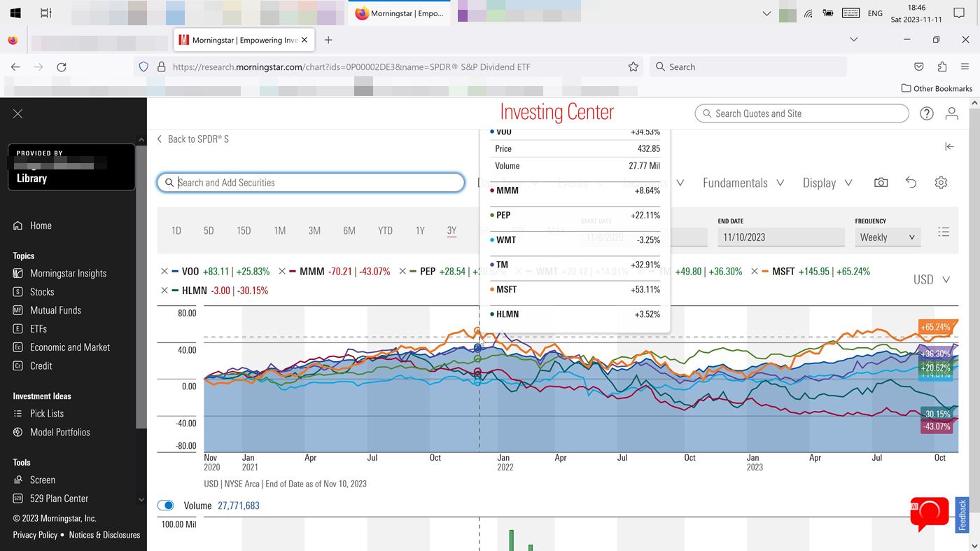Open the Frequency Weekly dropdown
Image resolution: width=980 pixels, height=551 pixels.
coord(888,237)
